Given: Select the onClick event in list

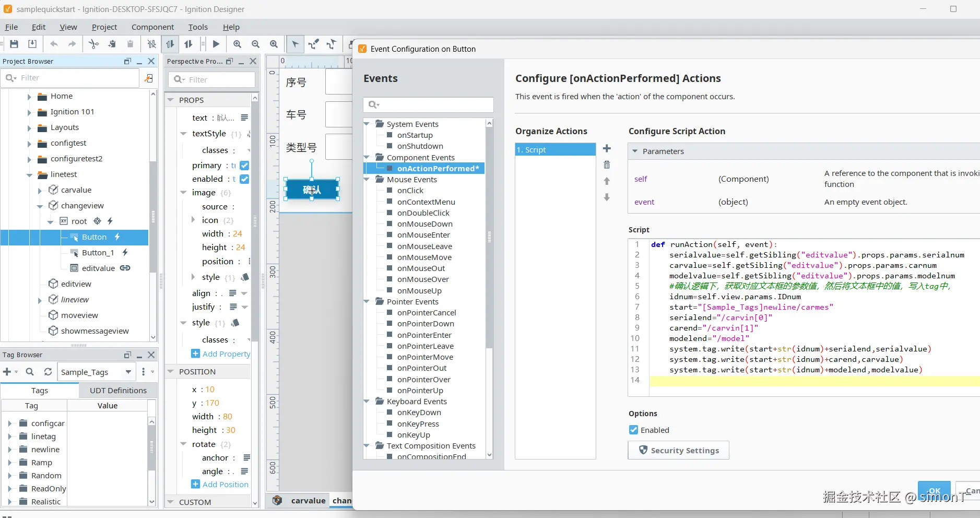Looking at the screenshot, I should 410,191.
